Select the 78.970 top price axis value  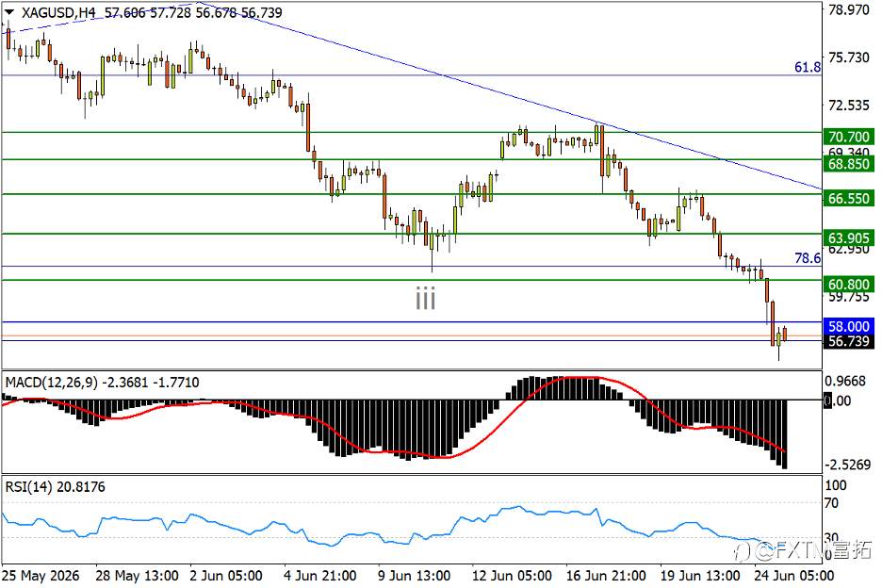pos(849,10)
